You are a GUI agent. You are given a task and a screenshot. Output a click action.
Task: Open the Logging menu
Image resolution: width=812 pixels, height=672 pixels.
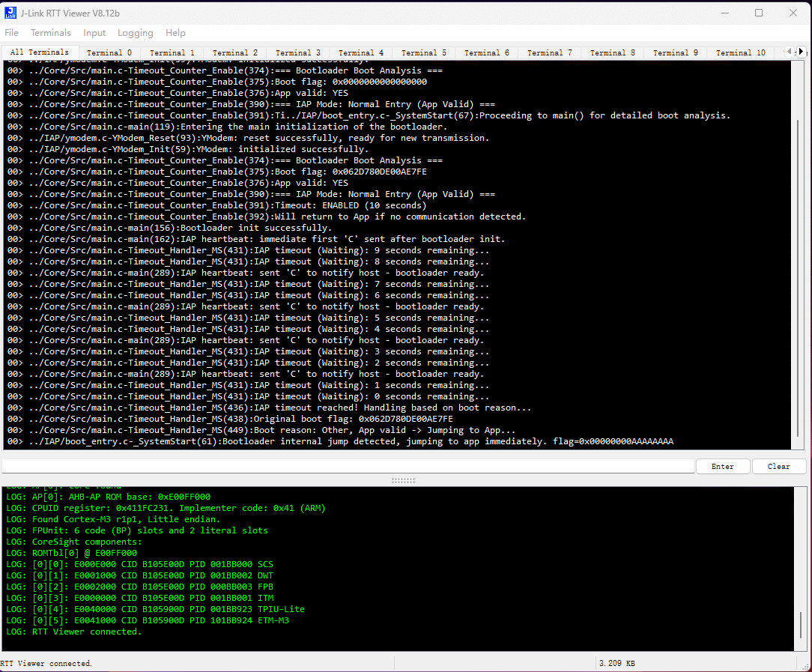135,33
